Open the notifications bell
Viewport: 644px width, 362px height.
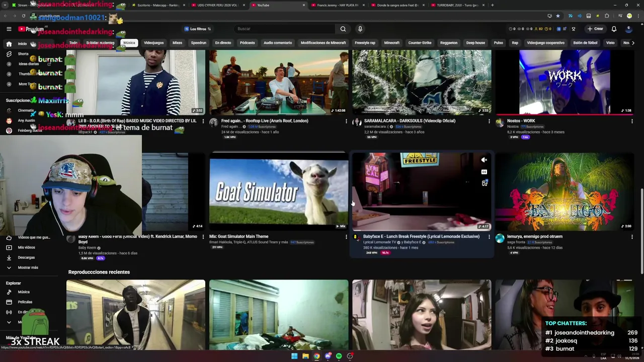[614, 29]
